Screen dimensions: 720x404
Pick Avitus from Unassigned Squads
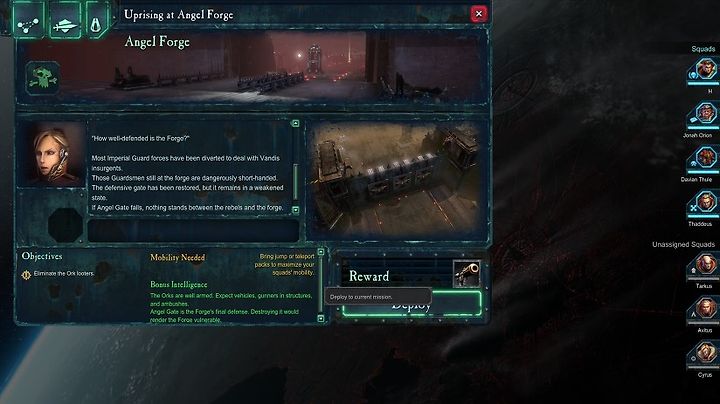coord(705,309)
